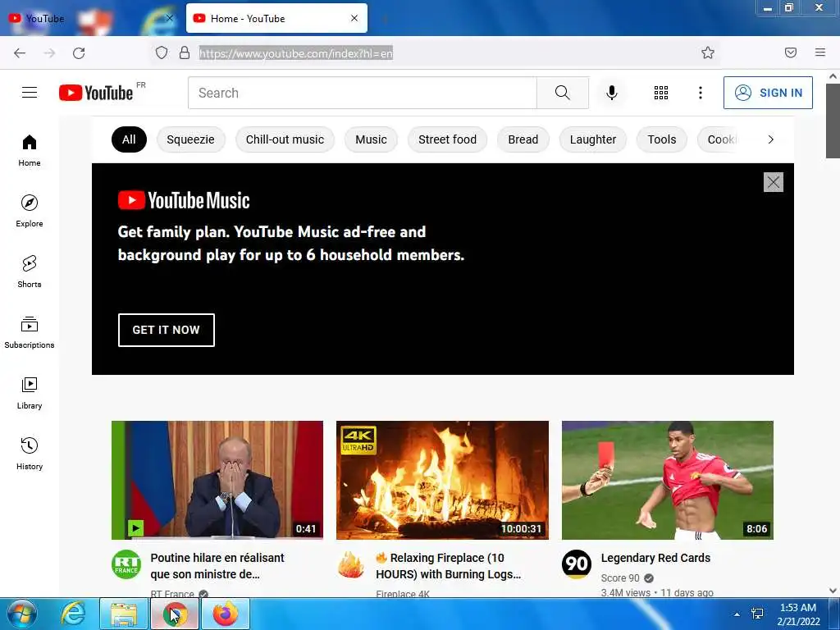Click the network icon in system tray
840x630 pixels.
coord(757,614)
